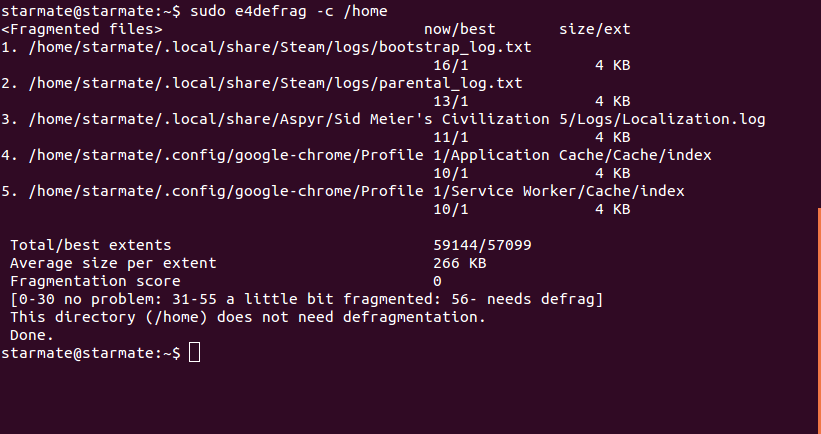Click the 'now/best' column header
The height and width of the screenshot is (434, 821).
[460, 29]
